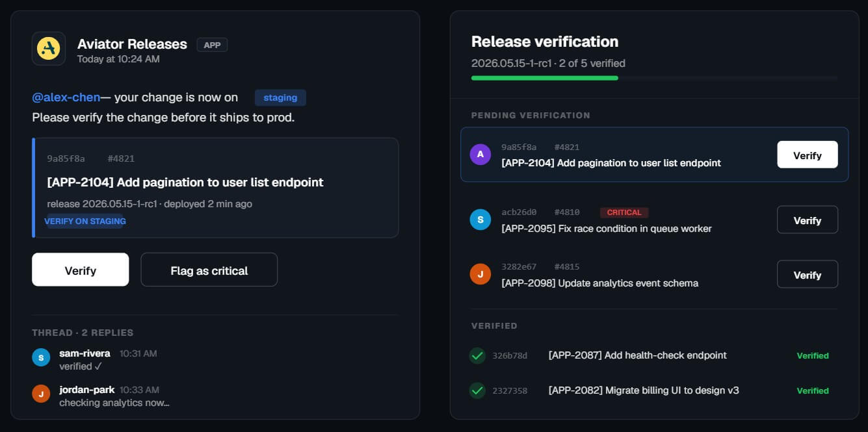Click the Release verification heading
The width and height of the screenshot is (868, 432).
(x=545, y=42)
